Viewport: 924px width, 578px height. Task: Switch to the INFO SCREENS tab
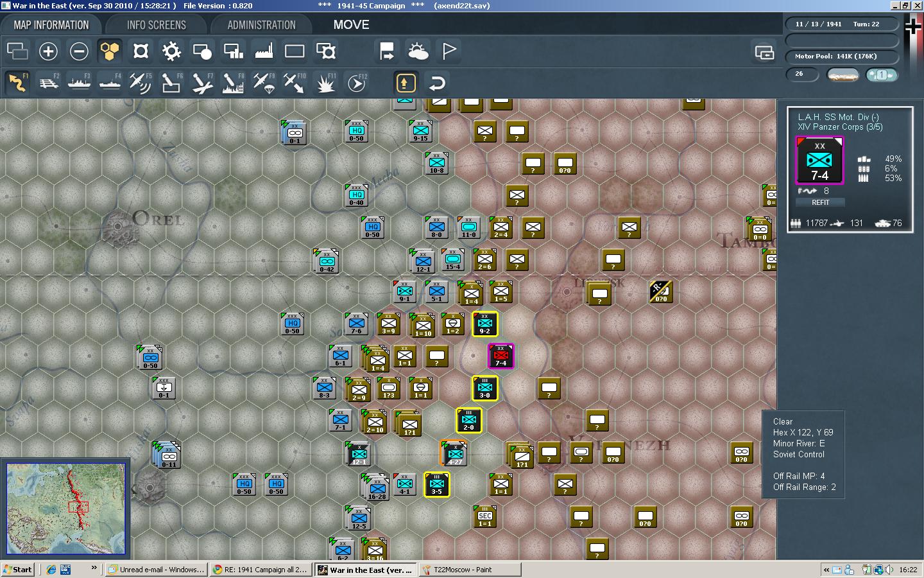tap(156, 25)
